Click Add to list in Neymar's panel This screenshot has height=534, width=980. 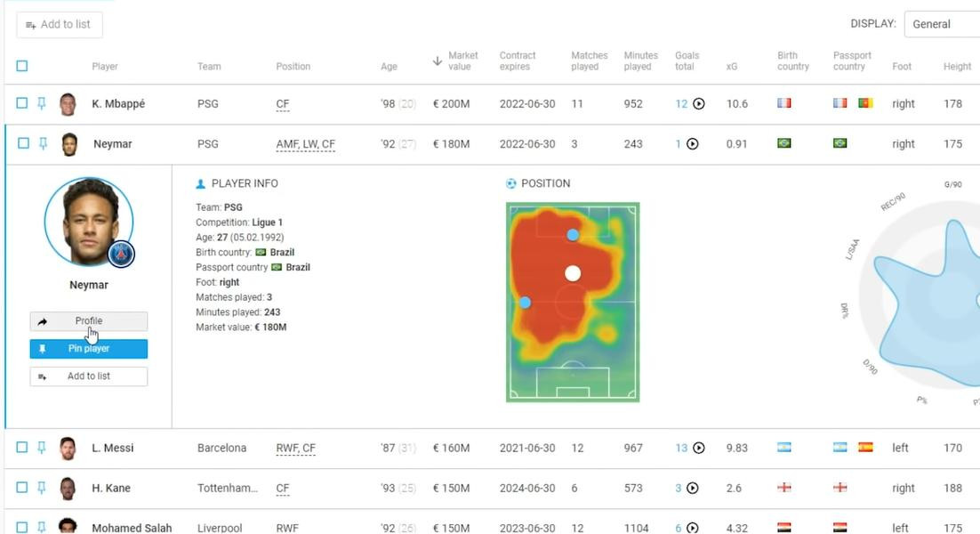point(89,376)
